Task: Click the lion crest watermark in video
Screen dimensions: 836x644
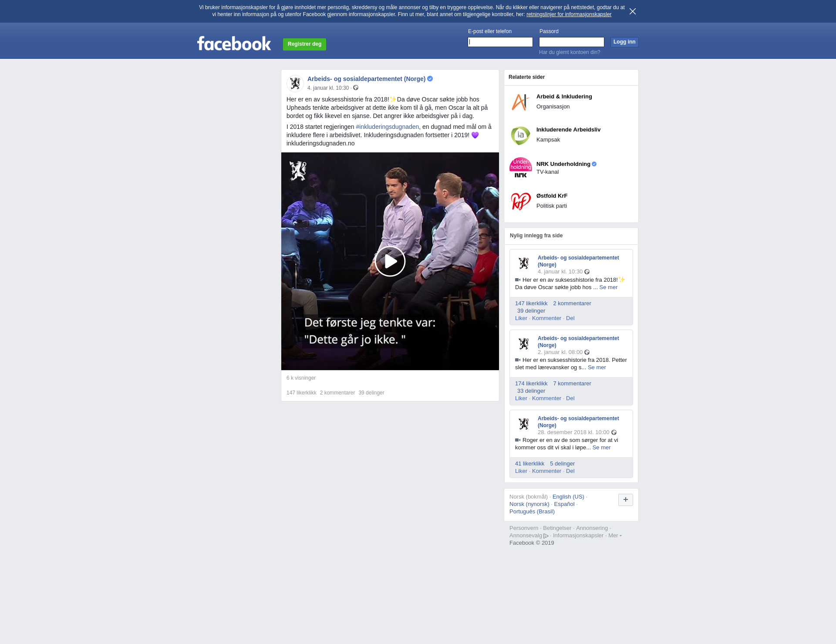Action: (298, 171)
